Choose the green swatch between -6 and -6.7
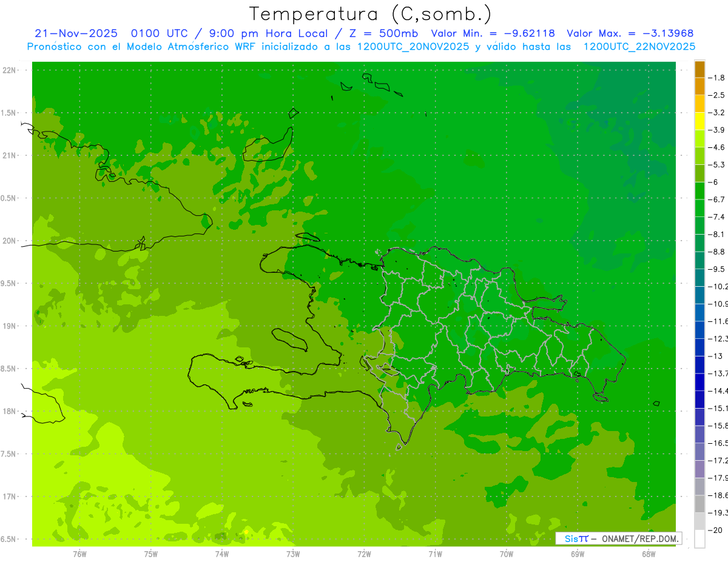 click(x=699, y=191)
